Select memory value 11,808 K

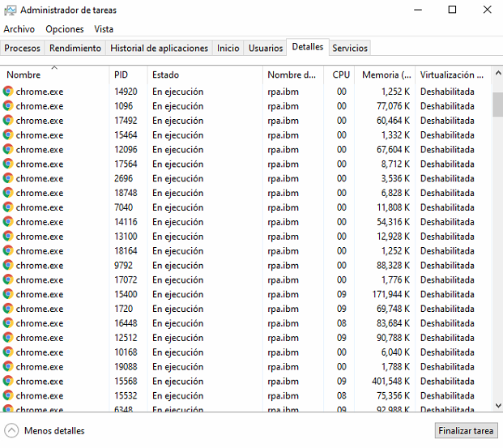pyautogui.click(x=394, y=207)
